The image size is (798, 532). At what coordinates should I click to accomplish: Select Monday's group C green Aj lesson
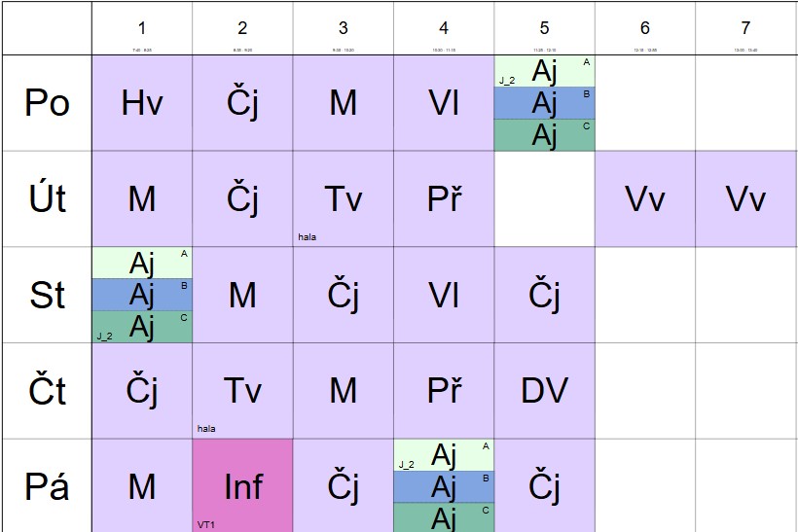[544, 135]
